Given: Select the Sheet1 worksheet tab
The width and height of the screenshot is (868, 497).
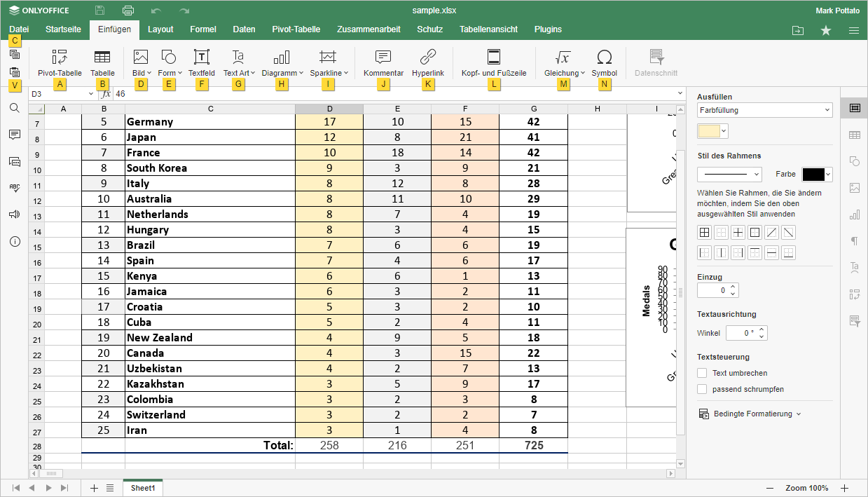Looking at the screenshot, I should click(x=143, y=488).
